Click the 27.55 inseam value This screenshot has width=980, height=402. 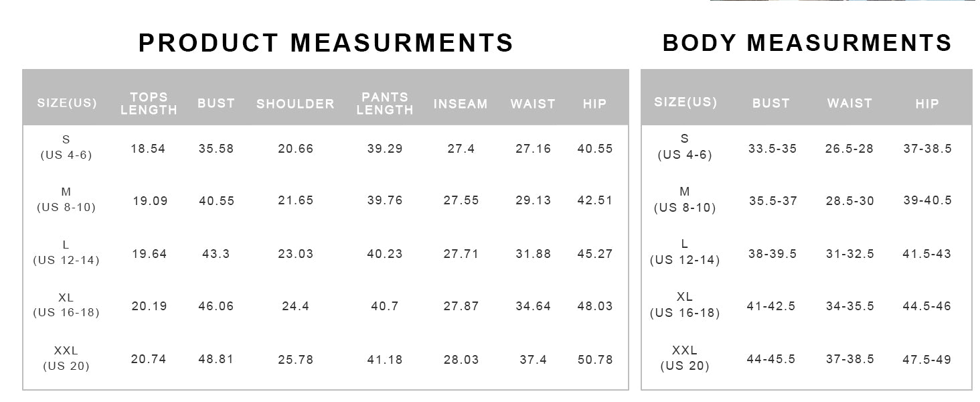pos(461,200)
